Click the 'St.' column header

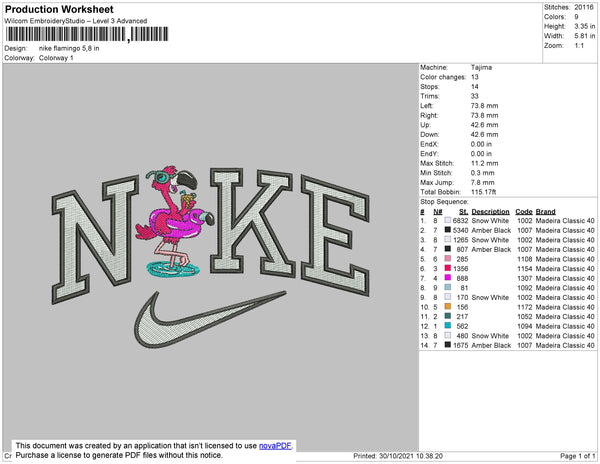[463, 212]
